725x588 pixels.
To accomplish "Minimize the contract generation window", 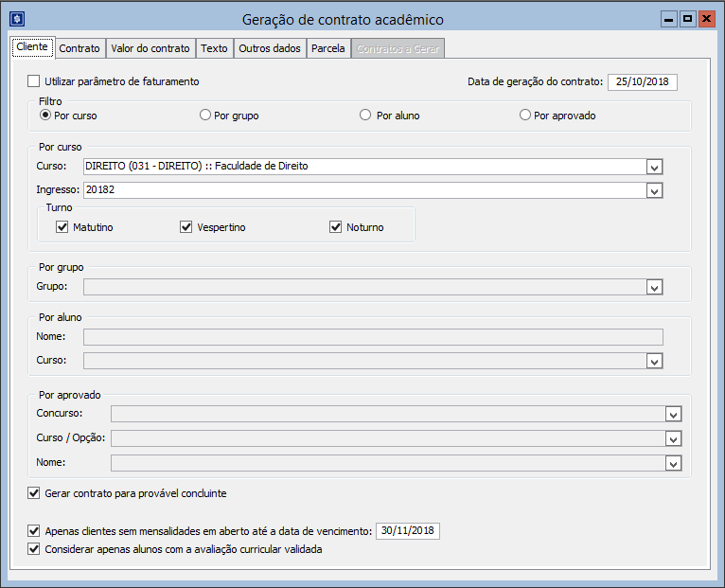I will pyautogui.click(x=670, y=19).
